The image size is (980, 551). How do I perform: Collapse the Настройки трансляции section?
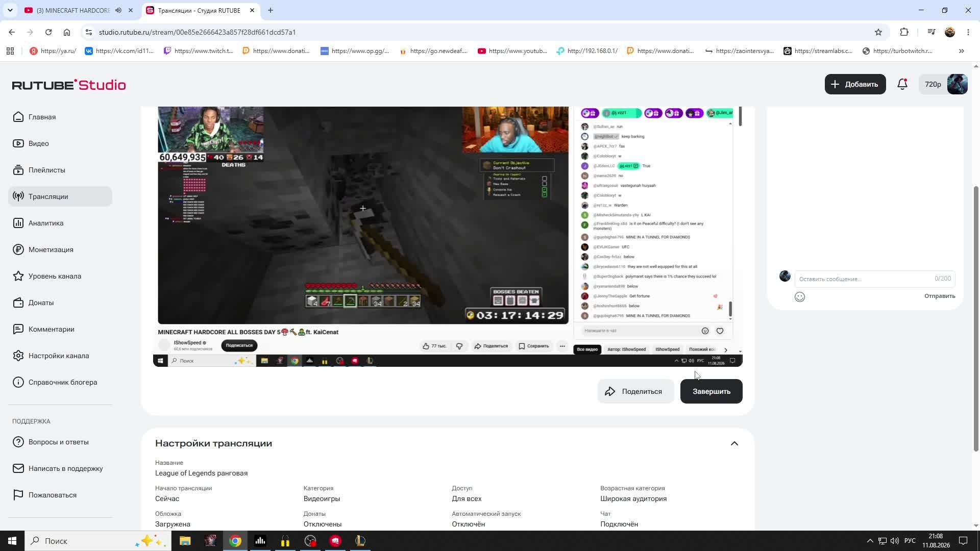[x=734, y=443]
